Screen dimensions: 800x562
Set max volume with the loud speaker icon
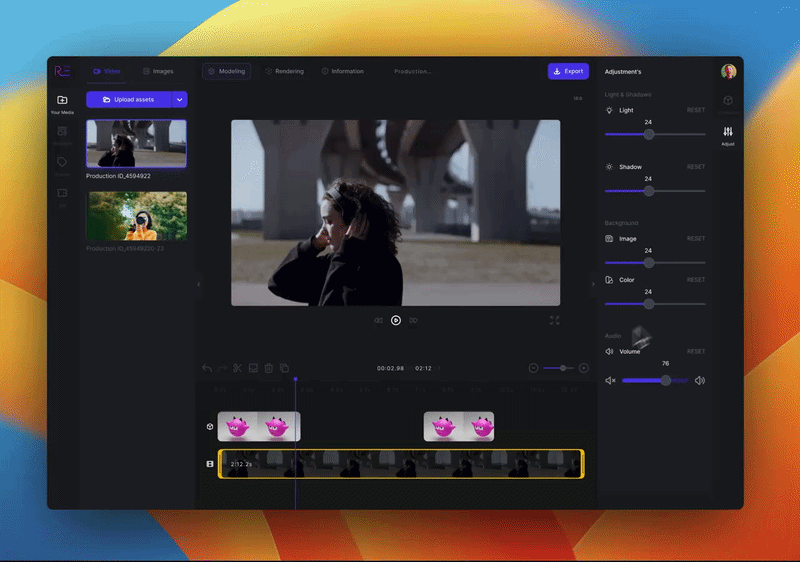[x=700, y=380]
